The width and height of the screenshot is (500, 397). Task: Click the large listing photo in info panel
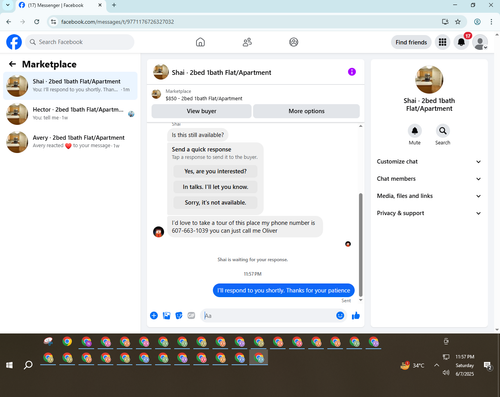pos(429,79)
